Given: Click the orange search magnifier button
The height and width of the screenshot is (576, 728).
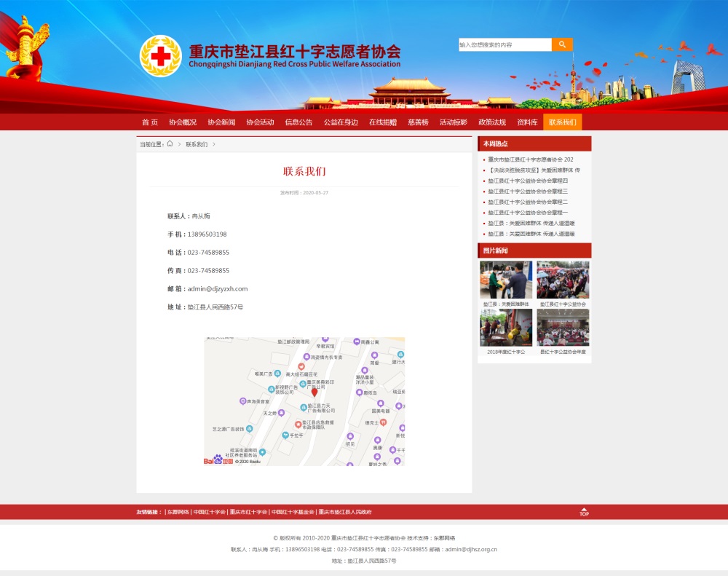Looking at the screenshot, I should 562,44.
